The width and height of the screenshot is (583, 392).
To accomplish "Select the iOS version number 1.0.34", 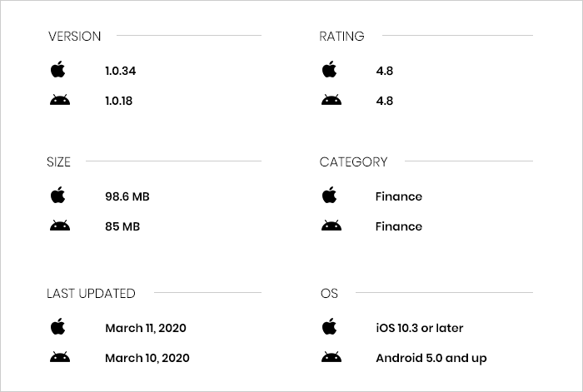I will 120,71.
